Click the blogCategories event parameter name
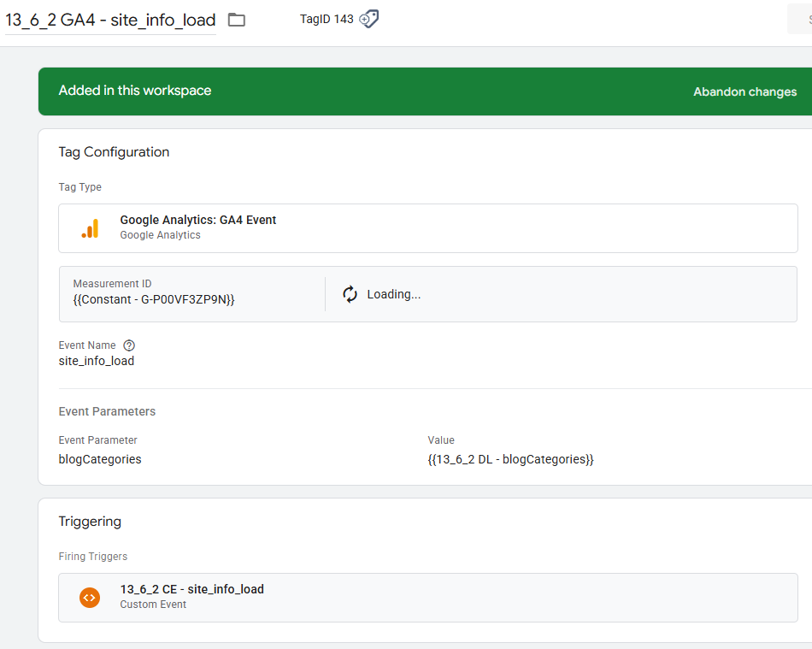Image resolution: width=812 pixels, height=649 pixels. [x=100, y=459]
